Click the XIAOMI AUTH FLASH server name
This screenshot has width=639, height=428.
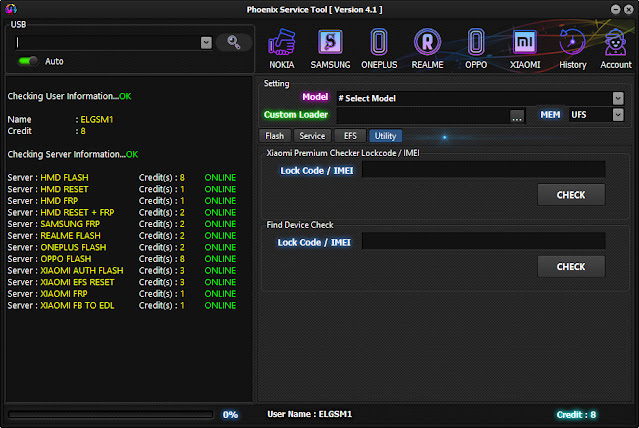pyautogui.click(x=82, y=271)
